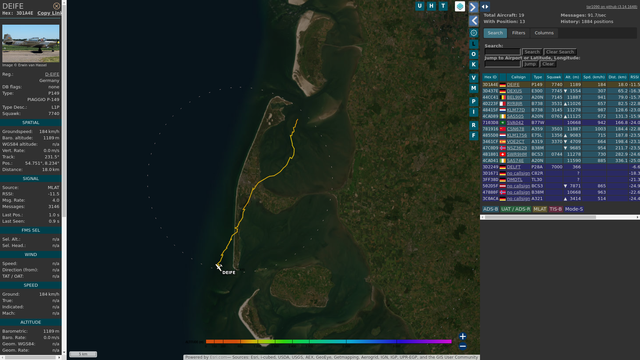The width and height of the screenshot is (640, 360).
Task: Toggle the T tracks button
Action: pyautogui.click(x=443, y=6)
